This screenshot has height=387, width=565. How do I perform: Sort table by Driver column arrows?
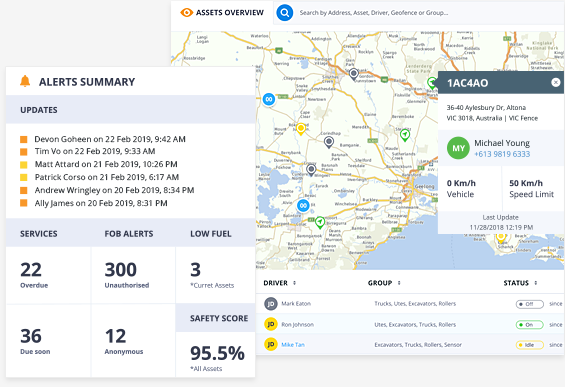(294, 283)
